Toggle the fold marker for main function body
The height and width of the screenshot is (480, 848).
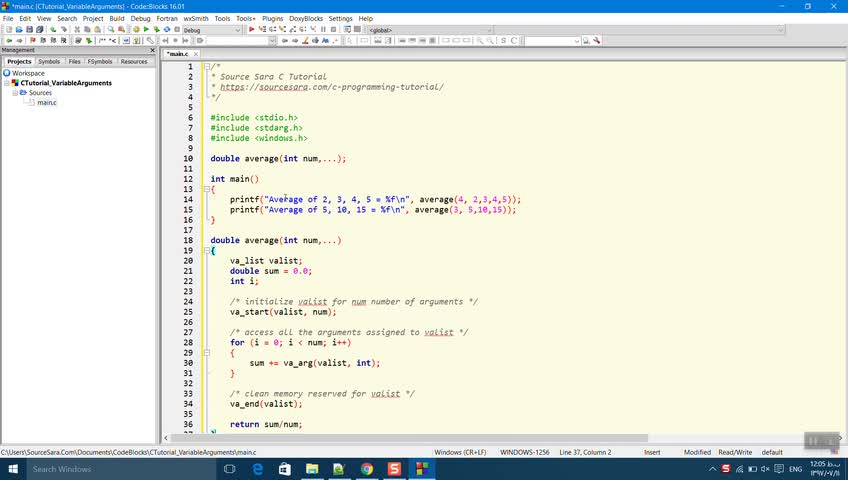point(205,189)
